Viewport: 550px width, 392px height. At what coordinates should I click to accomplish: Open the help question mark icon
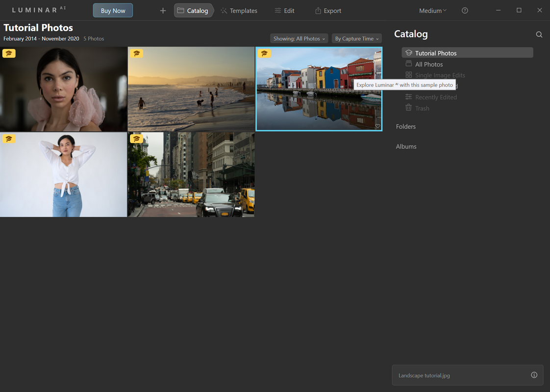click(x=465, y=10)
